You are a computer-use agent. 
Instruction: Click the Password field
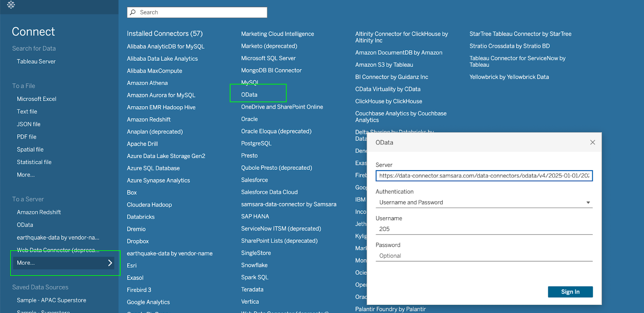point(484,256)
